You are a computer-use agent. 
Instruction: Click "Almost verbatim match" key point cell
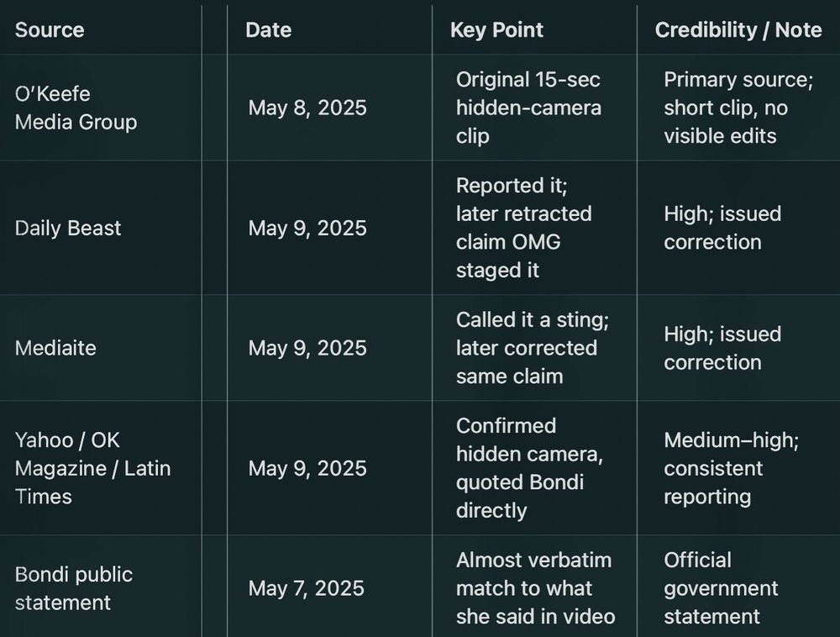click(x=535, y=588)
